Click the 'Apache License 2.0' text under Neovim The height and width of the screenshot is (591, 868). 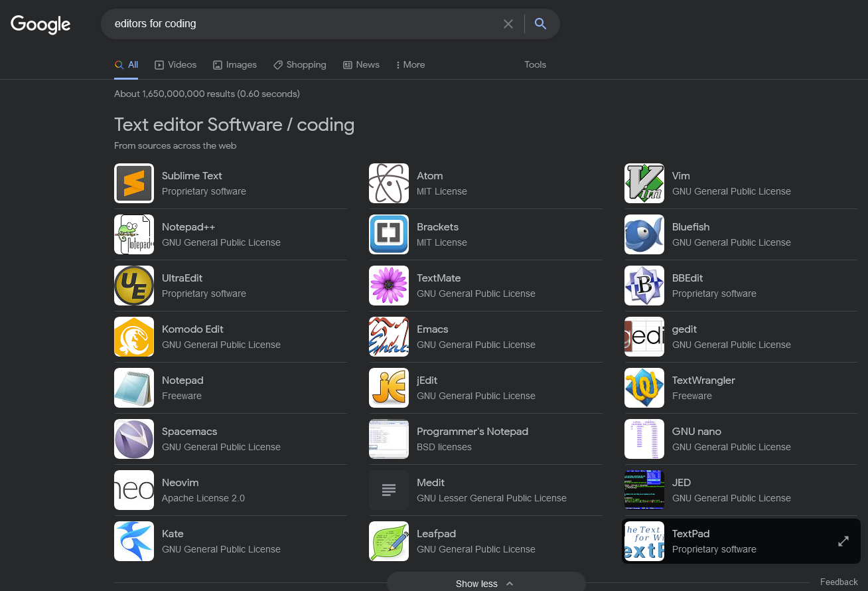(x=203, y=498)
